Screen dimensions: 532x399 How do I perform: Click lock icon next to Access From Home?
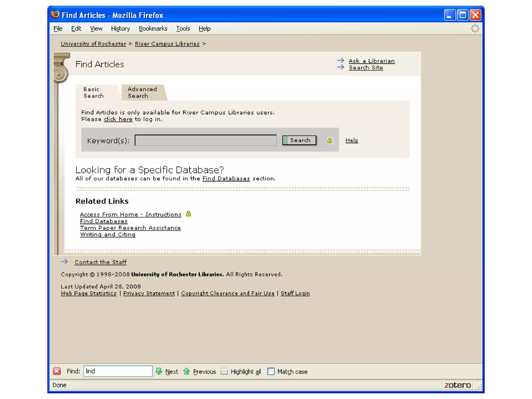(188, 214)
